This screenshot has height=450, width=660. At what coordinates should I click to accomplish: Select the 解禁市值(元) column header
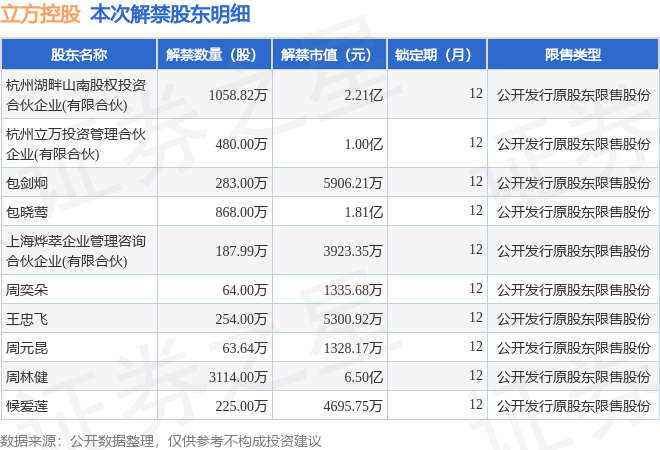[330, 54]
